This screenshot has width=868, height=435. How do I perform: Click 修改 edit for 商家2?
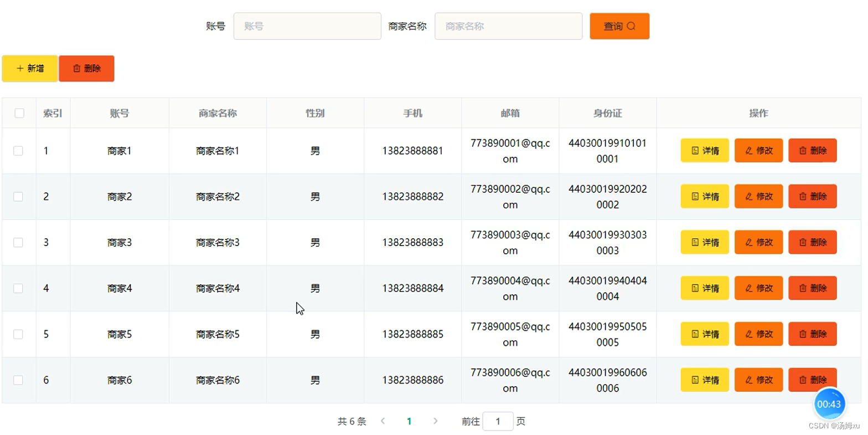tap(758, 196)
